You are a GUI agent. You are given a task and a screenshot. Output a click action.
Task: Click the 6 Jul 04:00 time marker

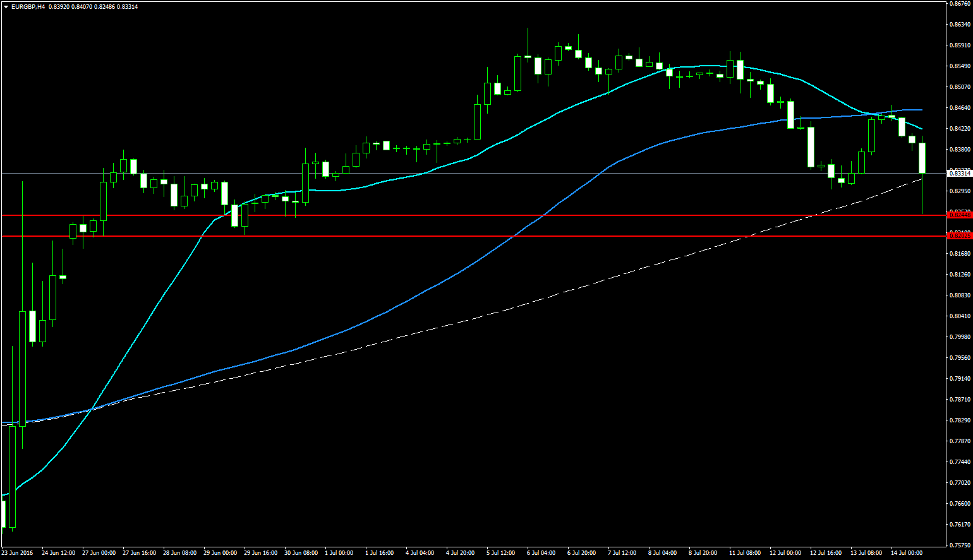pyautogui.click(x=541, y=553)
